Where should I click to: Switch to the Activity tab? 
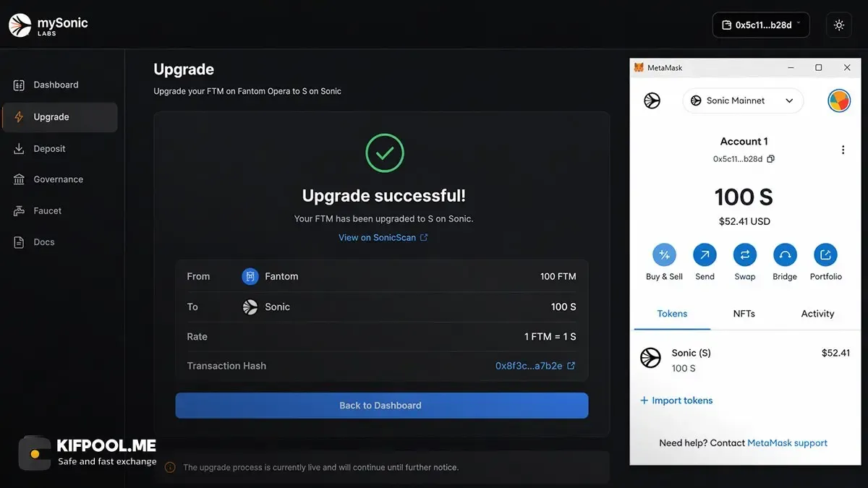(x=817, y=314)
